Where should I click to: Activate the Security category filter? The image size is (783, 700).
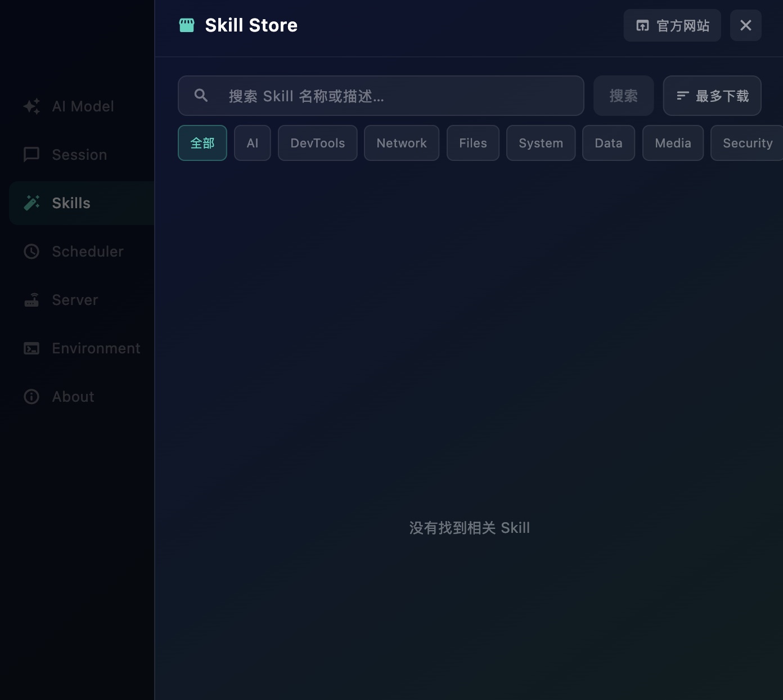tap(748, 143)
